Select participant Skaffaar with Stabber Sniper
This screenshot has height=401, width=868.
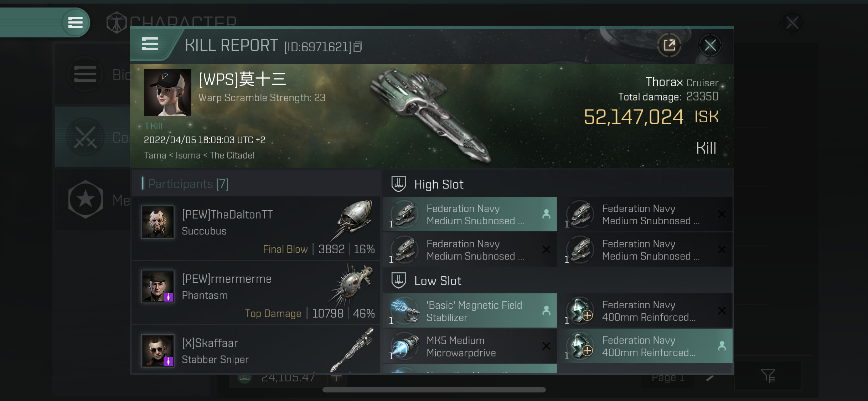[256, 349]
